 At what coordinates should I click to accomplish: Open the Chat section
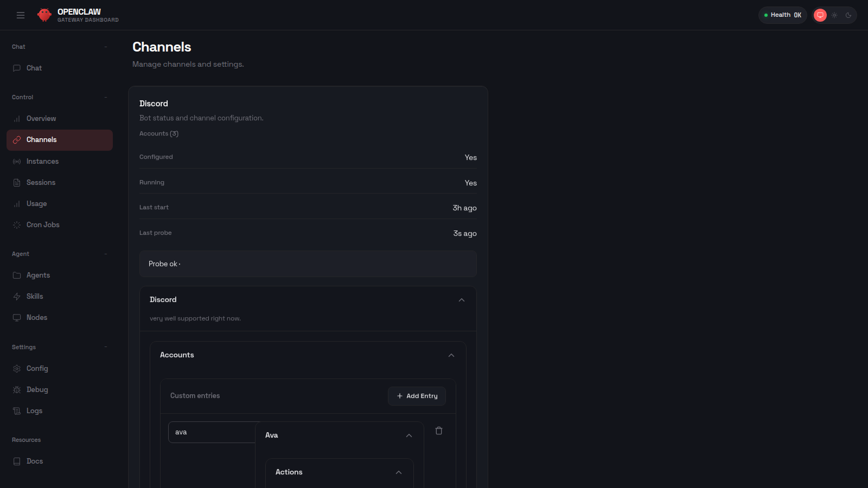click(x=34, y=68)
